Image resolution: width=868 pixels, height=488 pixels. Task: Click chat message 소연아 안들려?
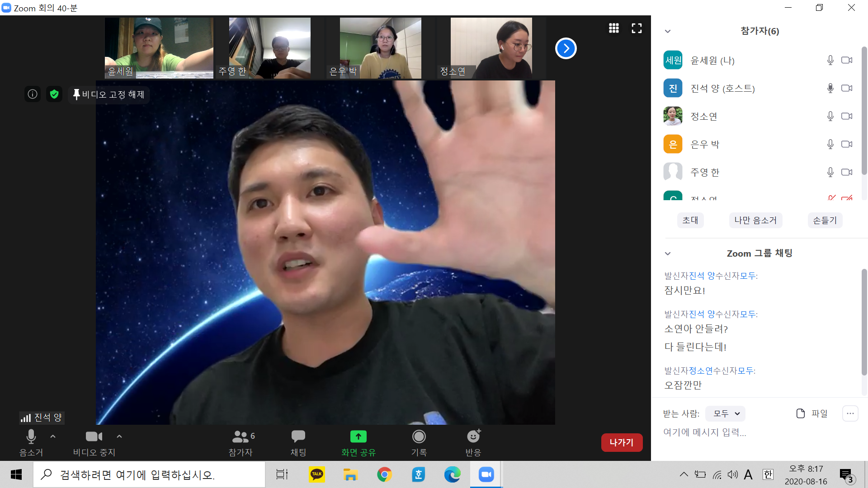point(696,329)
